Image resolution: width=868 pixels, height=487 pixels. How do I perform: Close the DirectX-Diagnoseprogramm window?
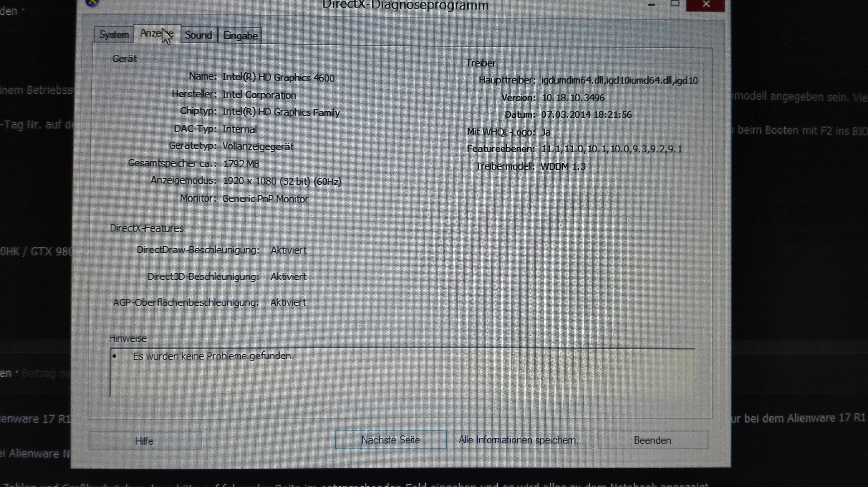click(706, 5)
